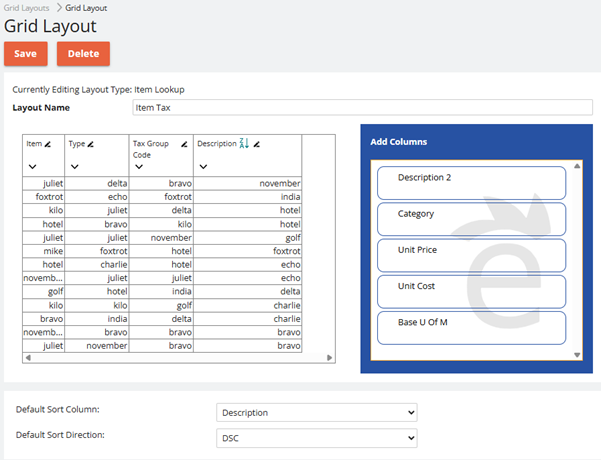Screen dimensions: 601x460
Task: Click the grid's left scroll arrow
Action: point(27,356)
